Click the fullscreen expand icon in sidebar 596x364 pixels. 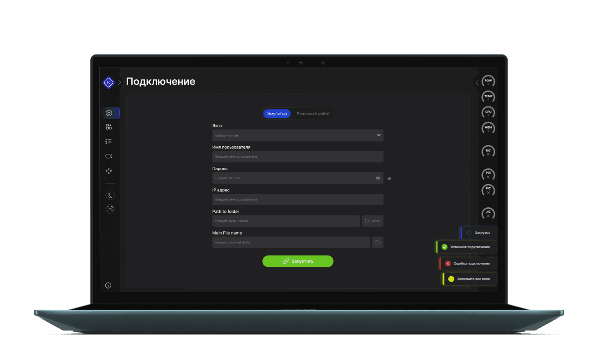click(x=110, y=209)
